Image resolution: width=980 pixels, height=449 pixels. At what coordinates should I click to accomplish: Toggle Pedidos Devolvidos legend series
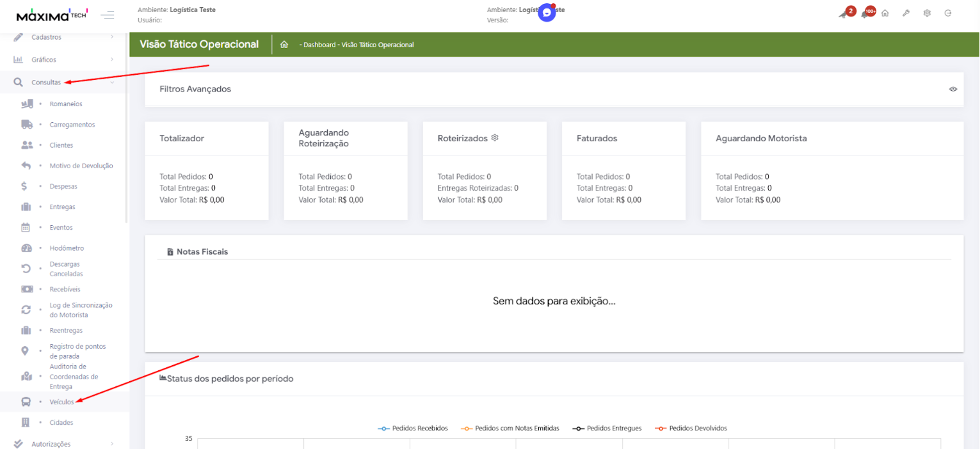tap(691, 429)
